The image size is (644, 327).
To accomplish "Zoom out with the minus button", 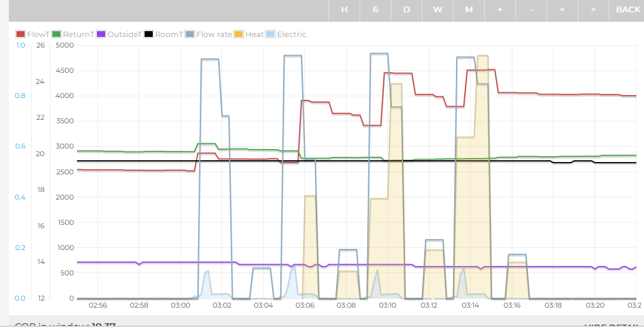I will tap(531, 10).
